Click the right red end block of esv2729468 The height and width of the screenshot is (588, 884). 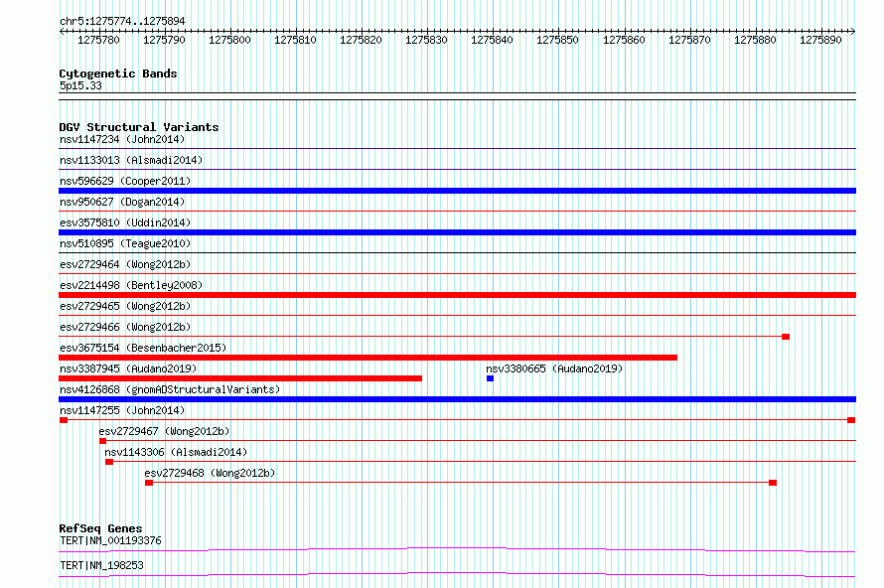773,483
